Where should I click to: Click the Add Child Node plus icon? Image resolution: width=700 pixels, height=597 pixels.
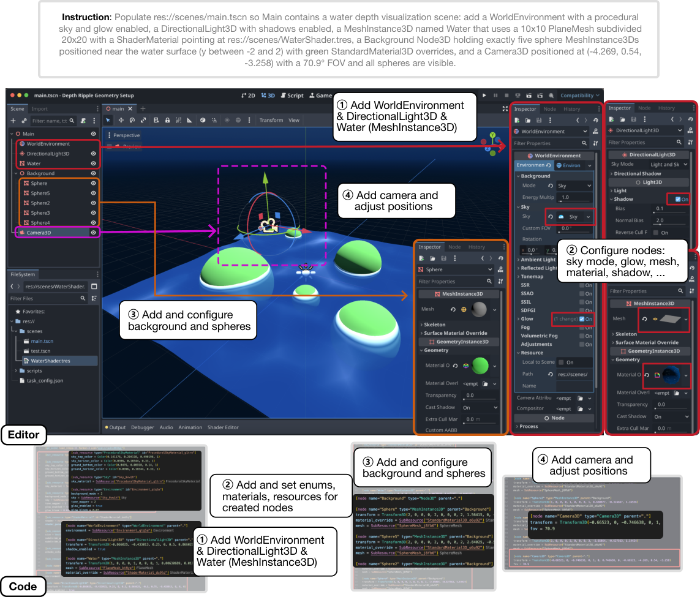point(13,121)
